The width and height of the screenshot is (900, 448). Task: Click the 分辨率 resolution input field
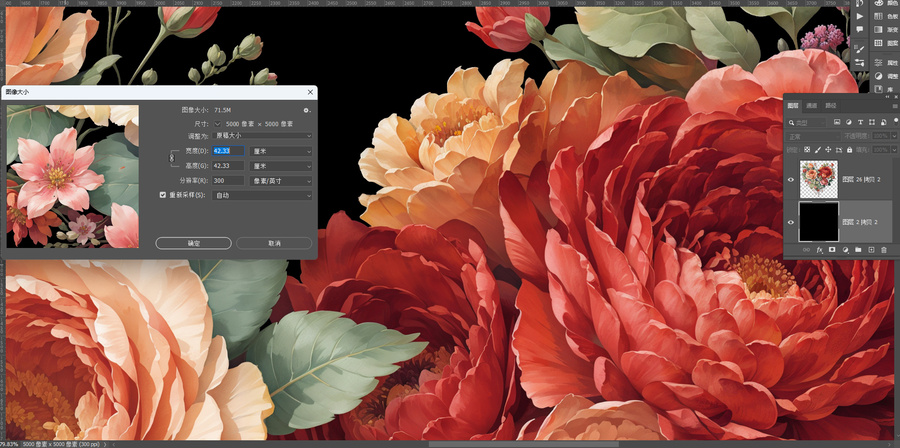228,181
